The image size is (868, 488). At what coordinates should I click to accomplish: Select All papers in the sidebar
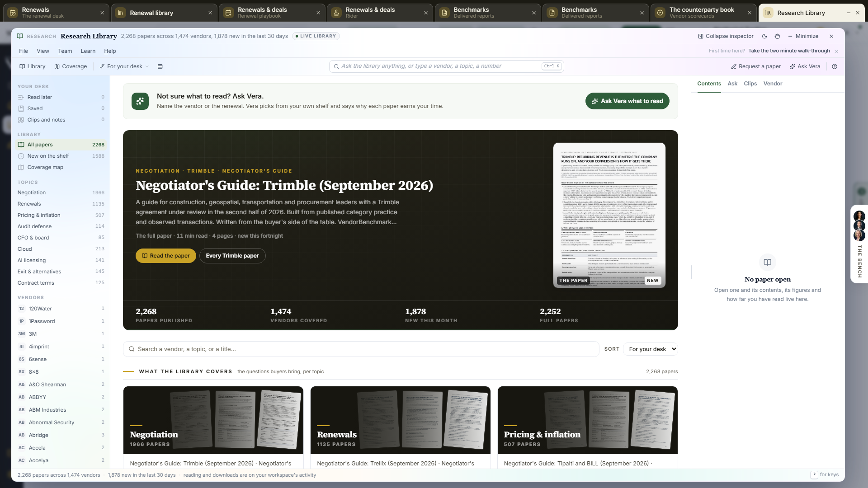[61, 145]
